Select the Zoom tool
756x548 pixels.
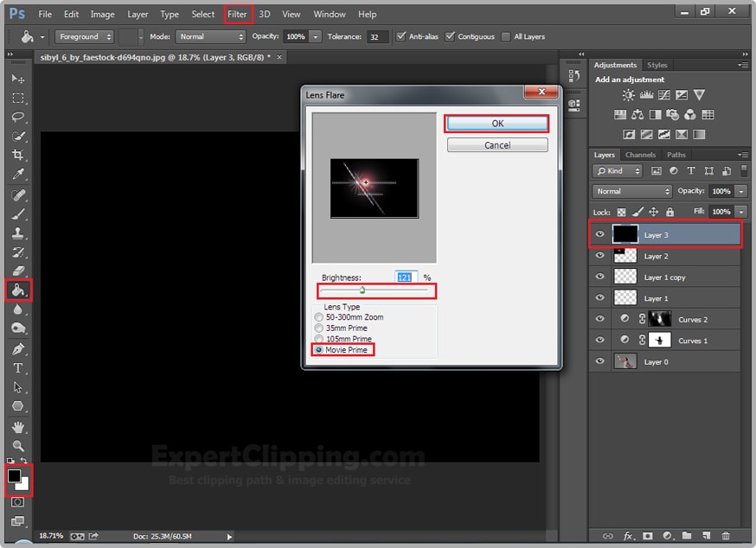pos(17,445)
